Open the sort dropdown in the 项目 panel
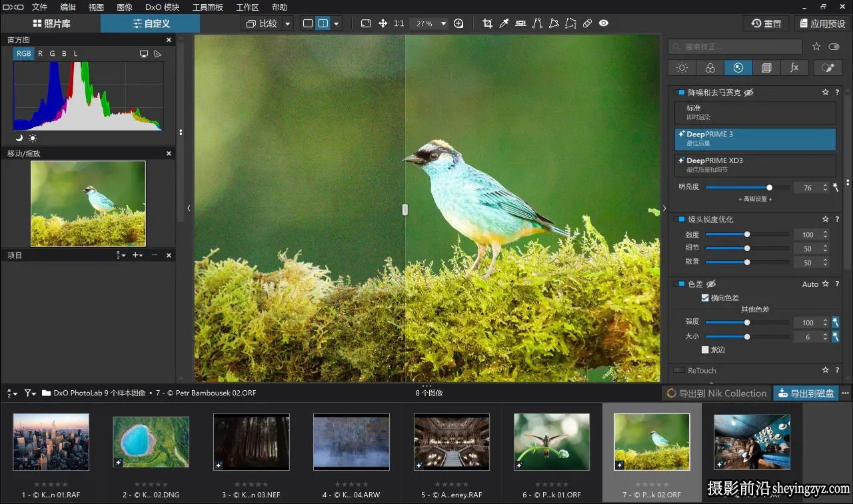The width and height of the screenshot is (853, 504). pos(121,255)
